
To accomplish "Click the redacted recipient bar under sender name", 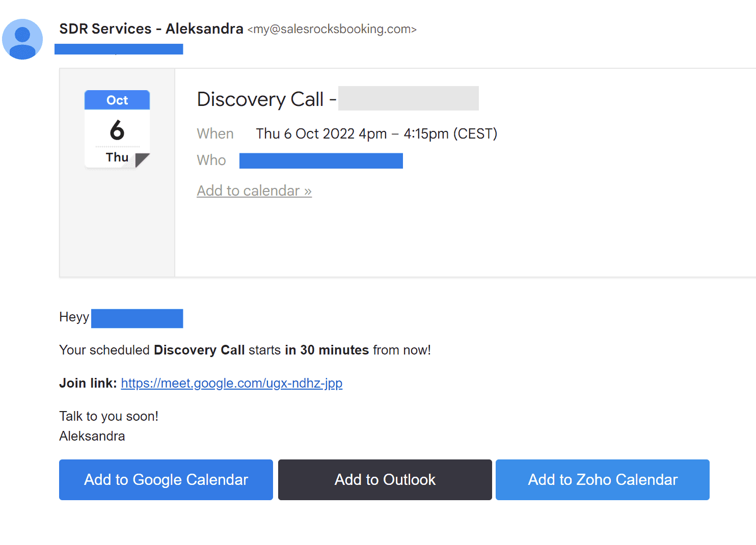I will tap(119, 49).
